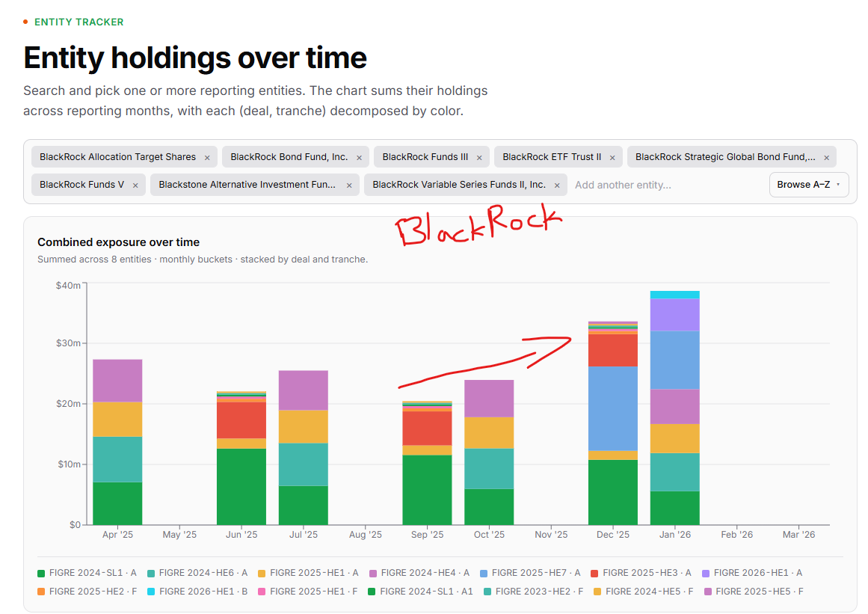
Task: Select the BlackRock ETF Trust II chip label
Action: click(552, 157)
